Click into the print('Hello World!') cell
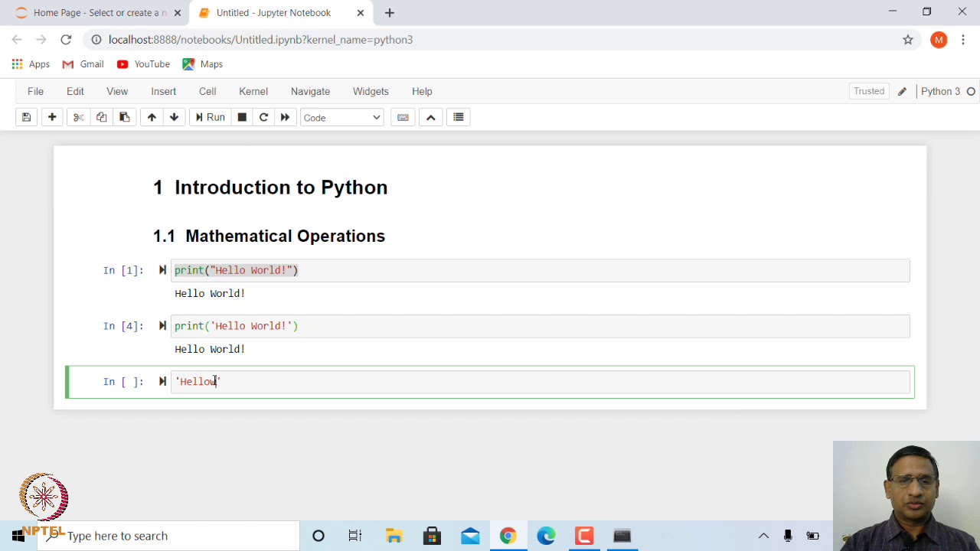The width and height of the screenshot is (980, 551). 541,326
